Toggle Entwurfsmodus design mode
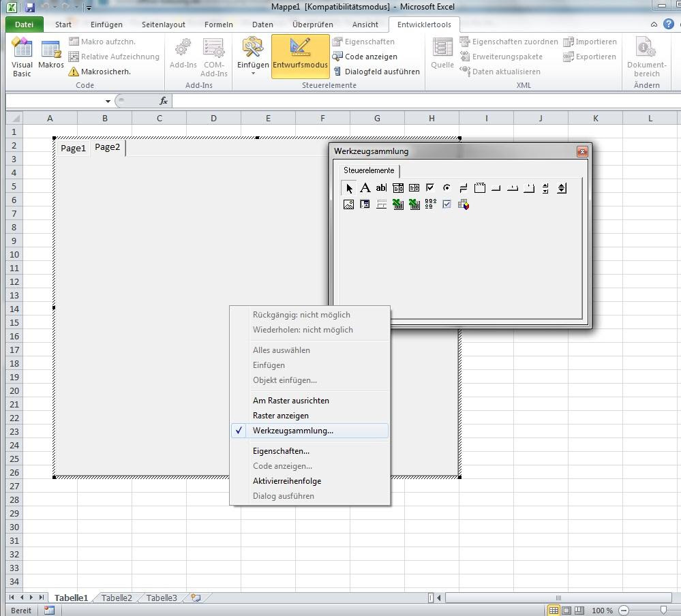The height and width of the screenshot is (616, 681). point(300,56)
